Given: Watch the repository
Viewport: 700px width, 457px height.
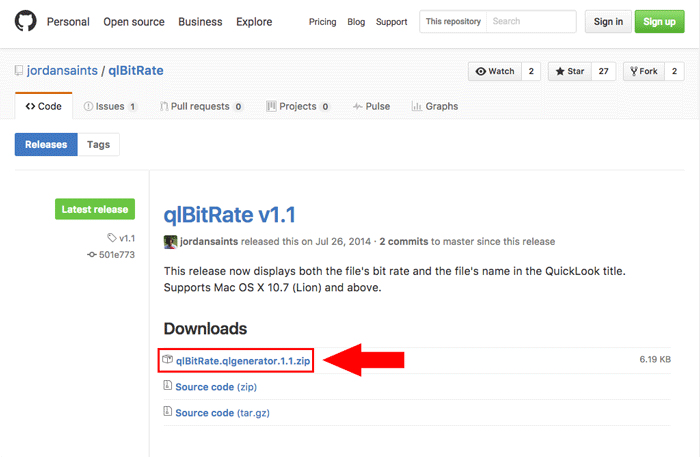Looking at the screenshot, I should coord(495,71).
